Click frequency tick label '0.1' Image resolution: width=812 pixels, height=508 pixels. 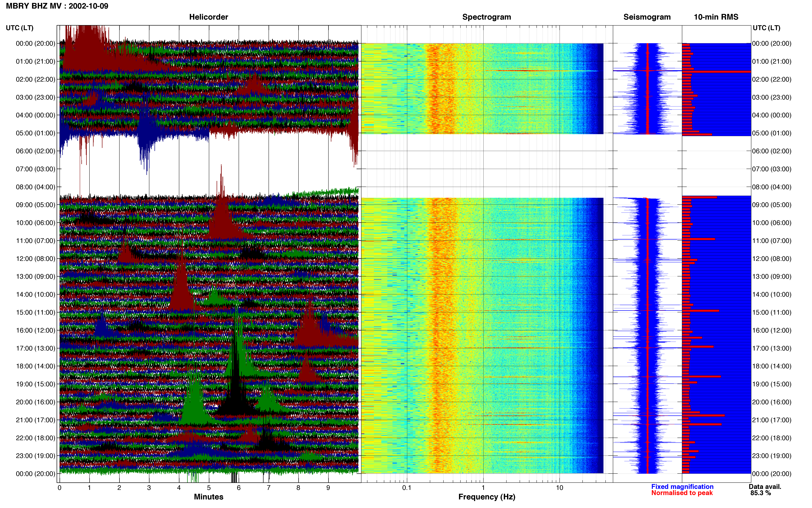point(407,488)
